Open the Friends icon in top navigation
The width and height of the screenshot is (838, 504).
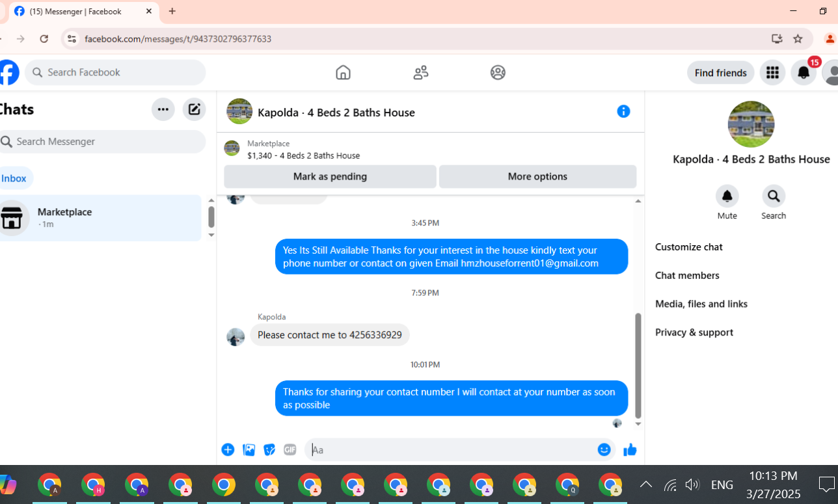click(421, 72)
